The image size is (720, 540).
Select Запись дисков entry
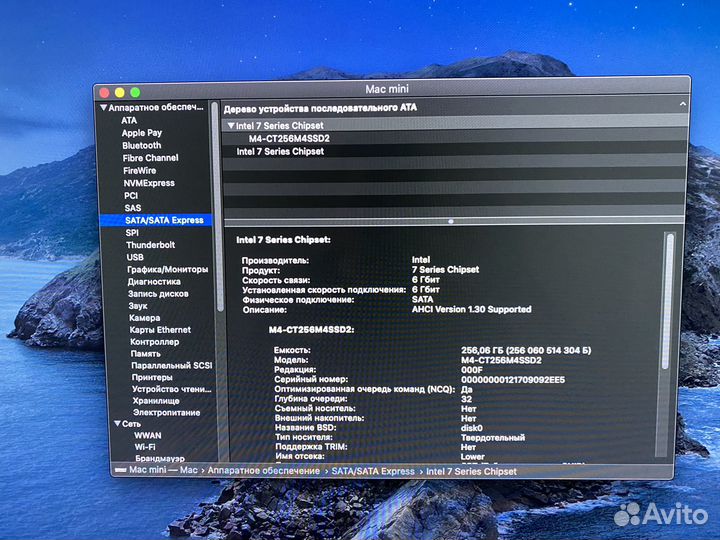[158, 293]
